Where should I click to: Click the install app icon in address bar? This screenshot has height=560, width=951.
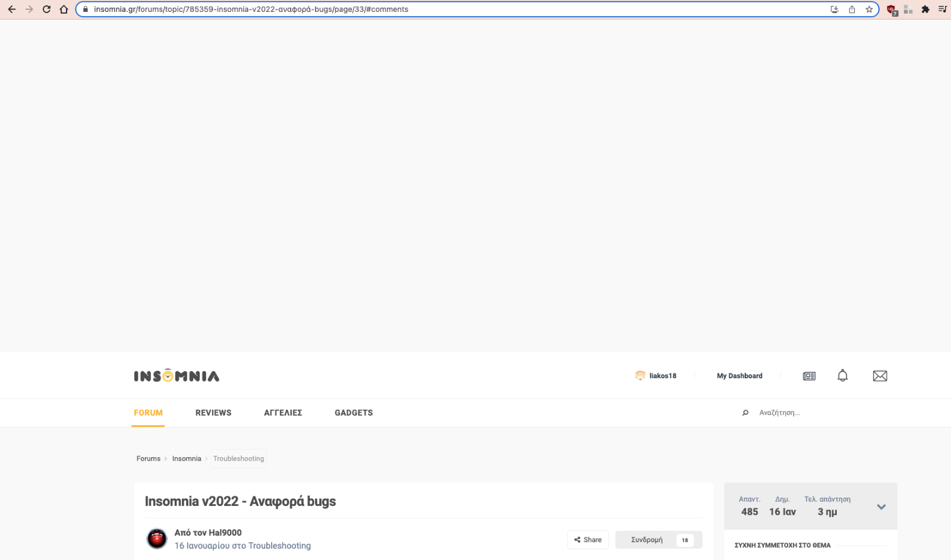pos(835,10)
